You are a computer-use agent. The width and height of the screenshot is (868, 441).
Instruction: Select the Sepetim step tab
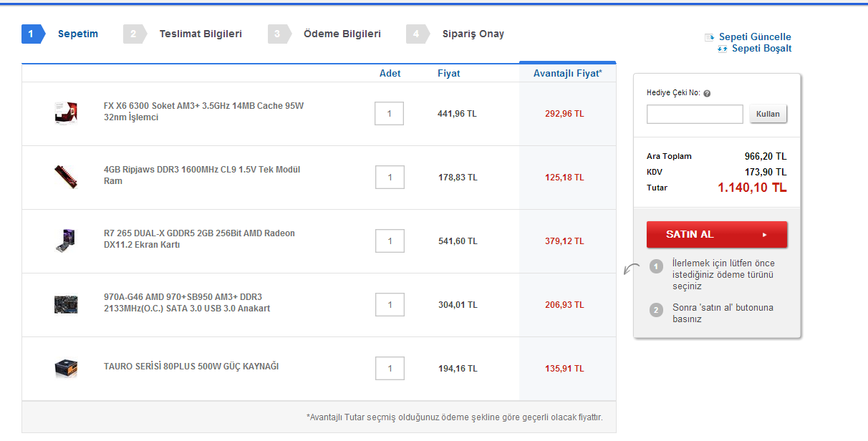click(x=77, y=34)
